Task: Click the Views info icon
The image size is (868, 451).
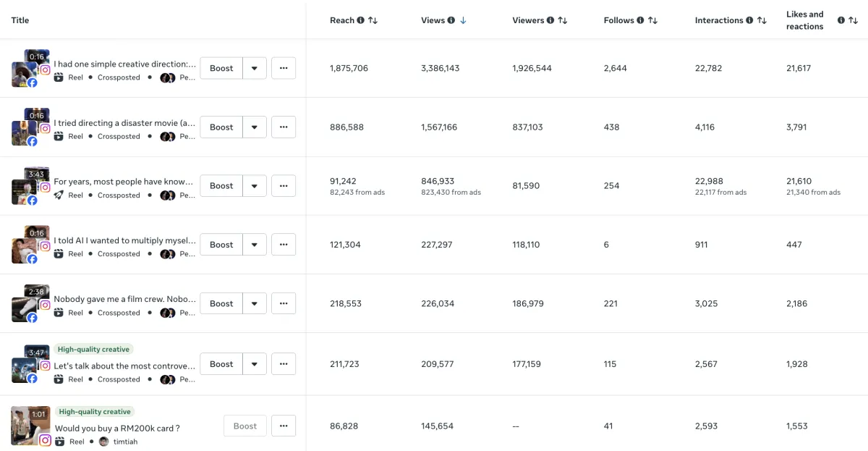Action: coord(451,20)
